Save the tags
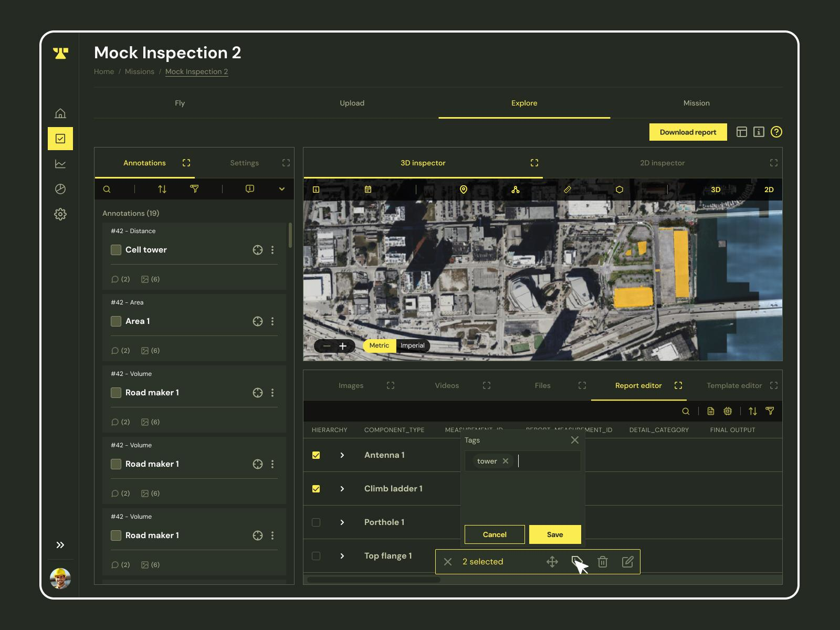840x630 pixels. 555,534
